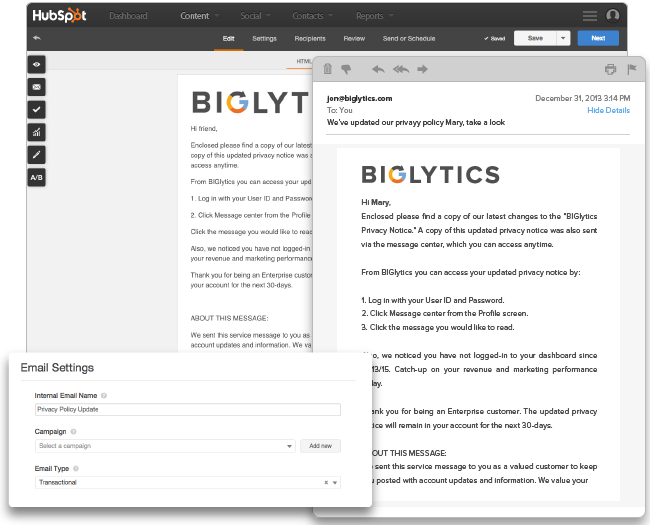Click the Internal Email Name input field

coord(187,409)
